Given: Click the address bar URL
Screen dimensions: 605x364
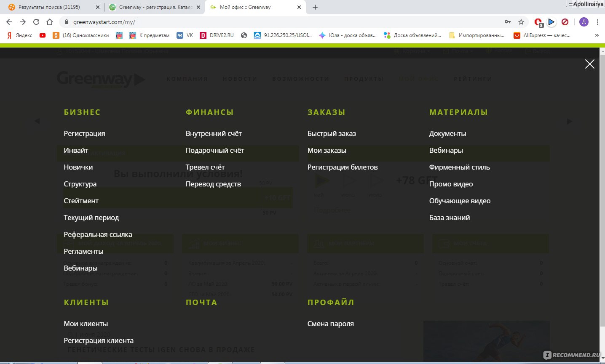Looking at the screenshot, I should coord(104,22).
